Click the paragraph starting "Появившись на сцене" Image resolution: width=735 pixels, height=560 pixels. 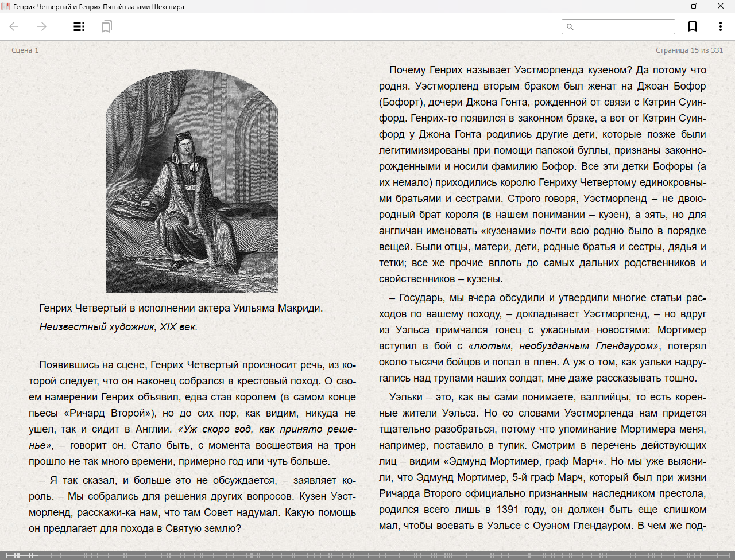pyautogui.click(x=192, y=413)
